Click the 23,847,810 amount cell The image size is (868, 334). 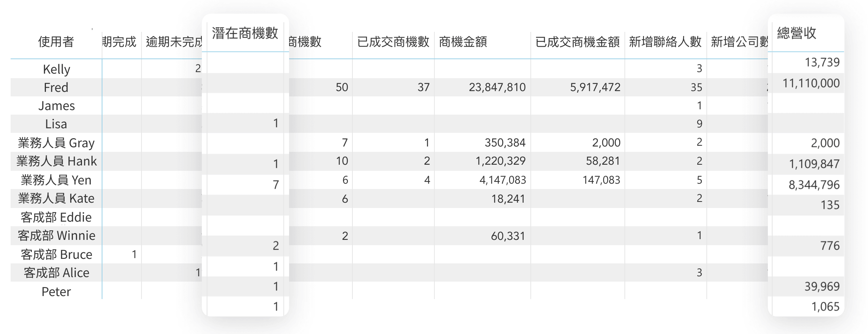pyautogui.click(x=497, y=87)
